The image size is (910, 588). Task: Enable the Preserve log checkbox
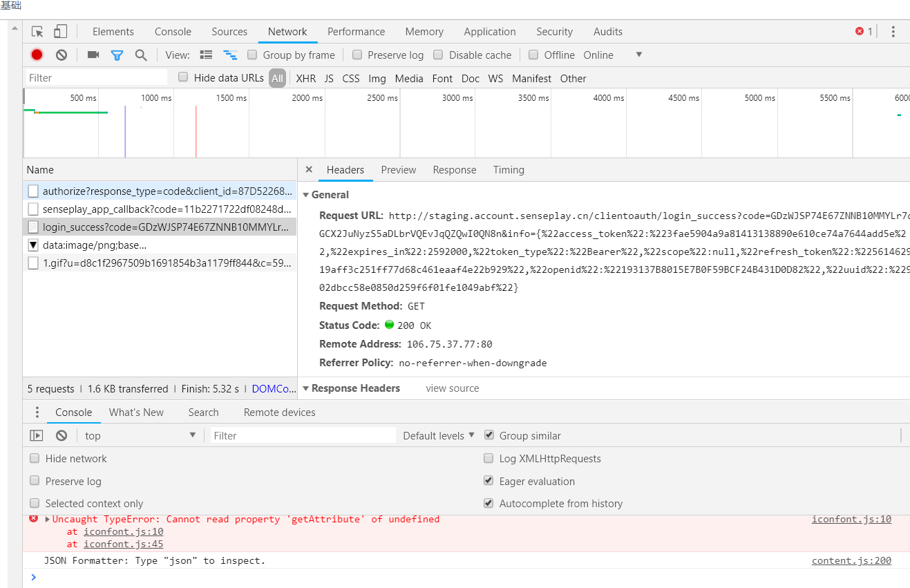click(x=357, y=55)
